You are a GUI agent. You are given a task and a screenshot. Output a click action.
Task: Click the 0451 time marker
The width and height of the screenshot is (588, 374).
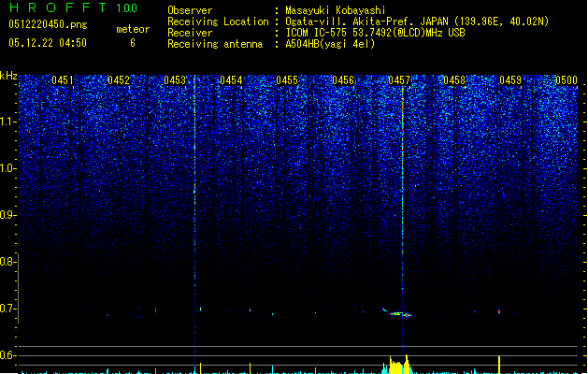(63, 80)
